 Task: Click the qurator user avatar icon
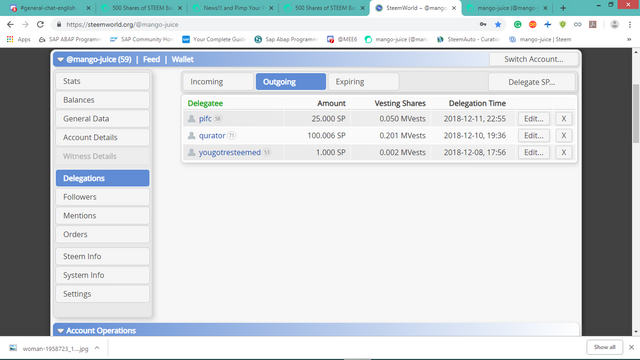tap(191, 136)
